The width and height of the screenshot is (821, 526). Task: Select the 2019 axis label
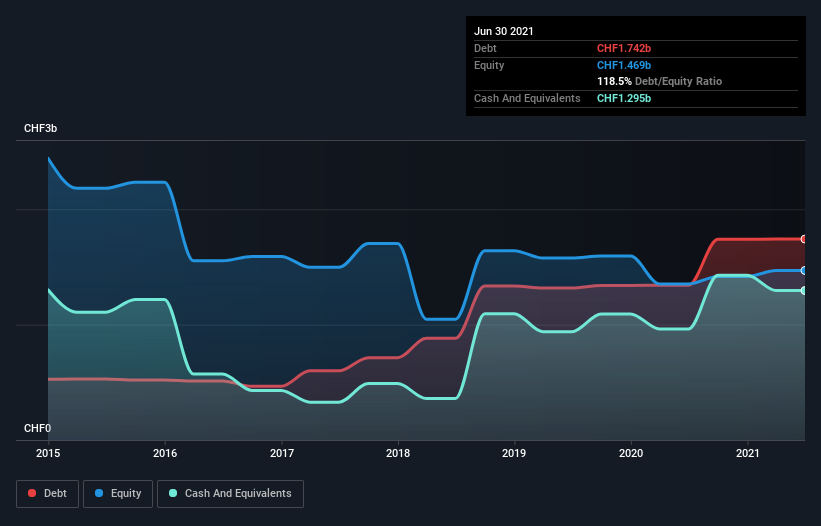click(x=514, y=454)
